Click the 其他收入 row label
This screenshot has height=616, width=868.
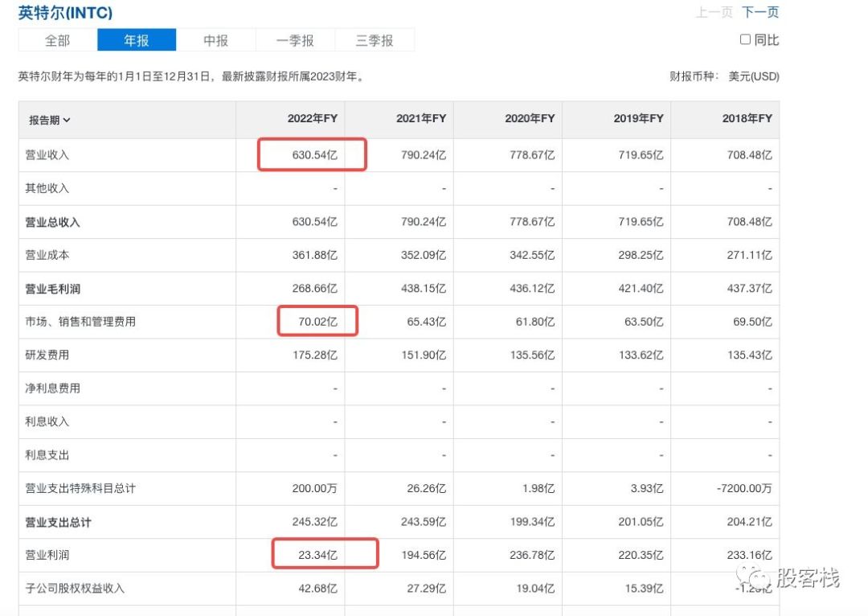point(47,188)
